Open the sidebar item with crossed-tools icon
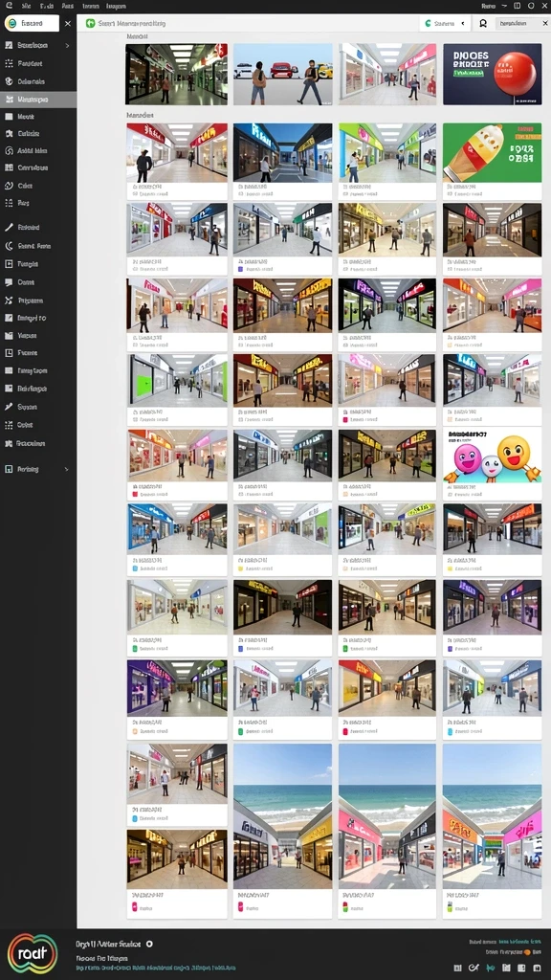 point(37,300)
